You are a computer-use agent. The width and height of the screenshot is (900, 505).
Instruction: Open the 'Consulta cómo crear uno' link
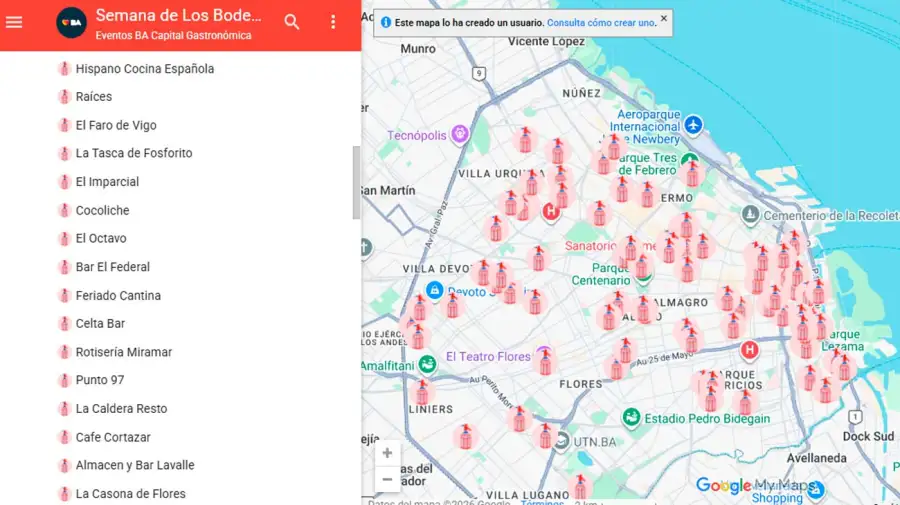click(600, 23)
